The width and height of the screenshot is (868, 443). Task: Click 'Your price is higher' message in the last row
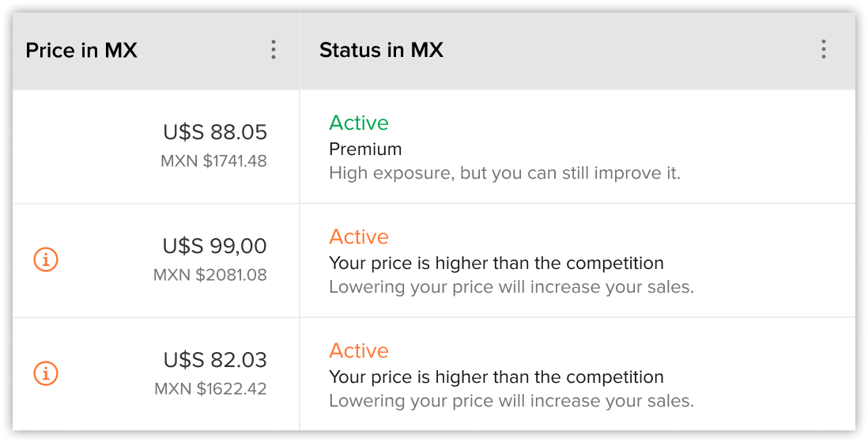[x=496, y=377]
